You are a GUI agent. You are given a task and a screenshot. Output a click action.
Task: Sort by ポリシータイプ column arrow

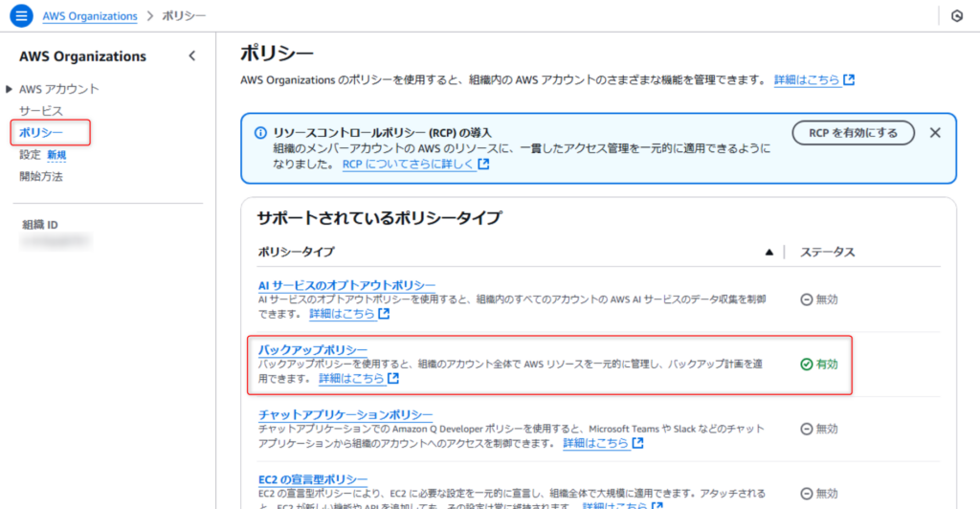768,253
